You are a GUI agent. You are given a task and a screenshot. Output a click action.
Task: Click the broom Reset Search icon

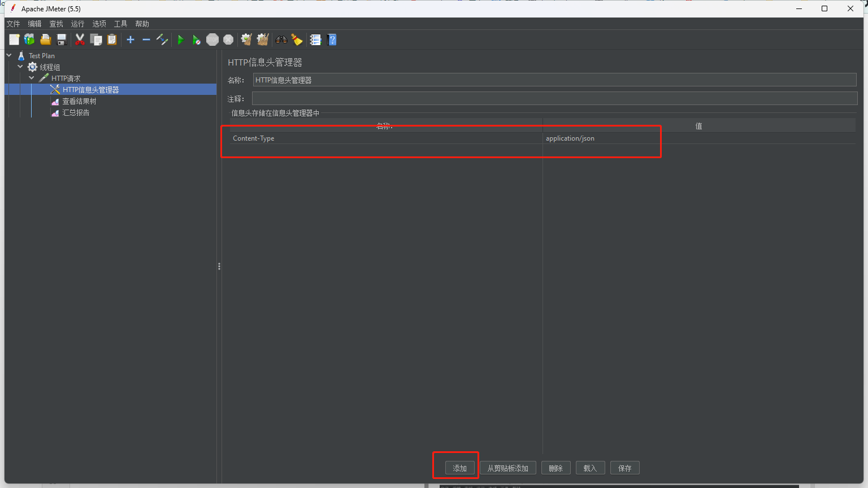(x=297, y=40)
